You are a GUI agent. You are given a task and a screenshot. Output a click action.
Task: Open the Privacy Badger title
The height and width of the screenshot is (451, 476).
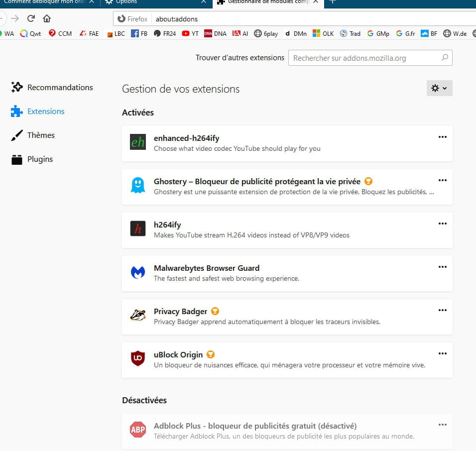point(180,312)
